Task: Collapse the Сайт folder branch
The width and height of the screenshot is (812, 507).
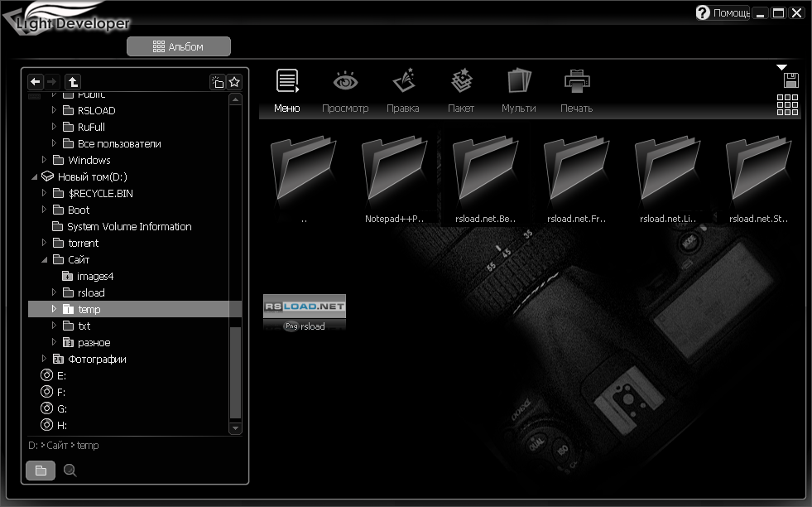Action: (x=46, y=259)
